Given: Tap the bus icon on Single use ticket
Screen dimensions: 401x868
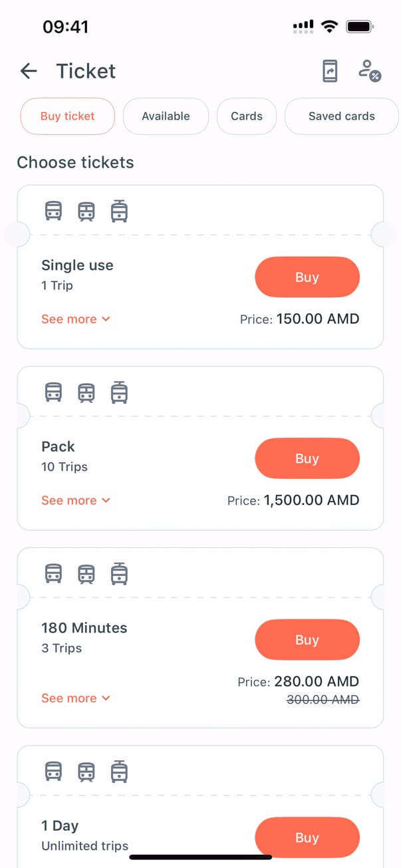Looking at the screenshot, I should 53,212.
